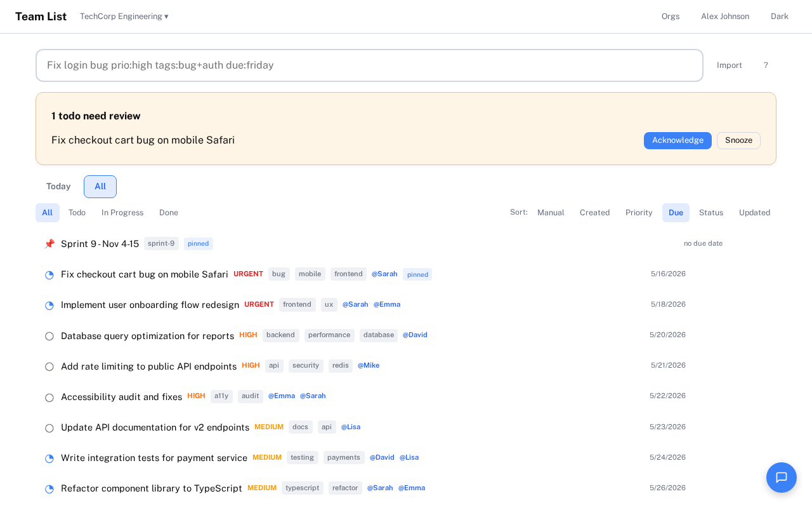Toggle status circle for Refactor component library
The width and height of the screenshot is (812, 508).
tap(49, 489)
